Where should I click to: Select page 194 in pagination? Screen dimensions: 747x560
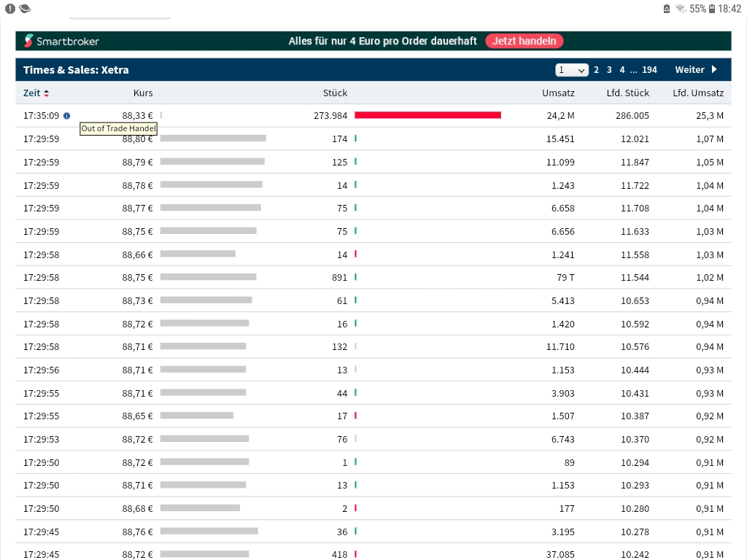click(649, 69)
